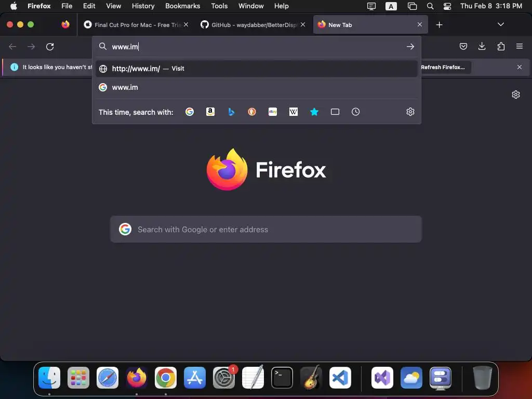
Task: Open System Settings from the Dock
Action: pos(224,377)
